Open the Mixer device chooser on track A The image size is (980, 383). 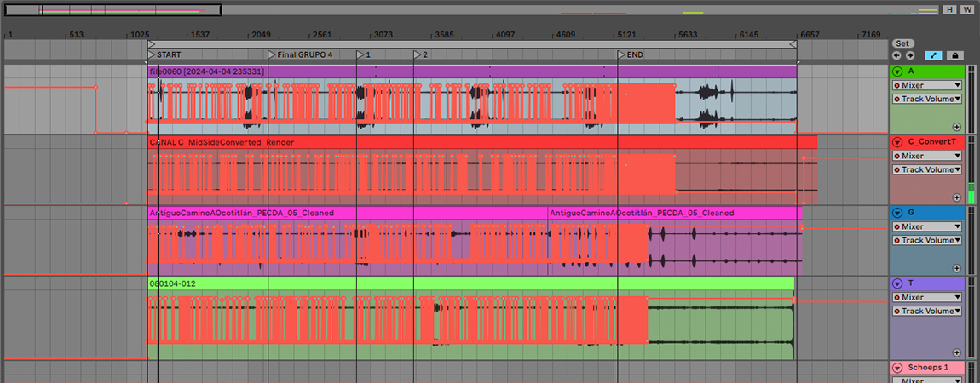click(927, 85)
